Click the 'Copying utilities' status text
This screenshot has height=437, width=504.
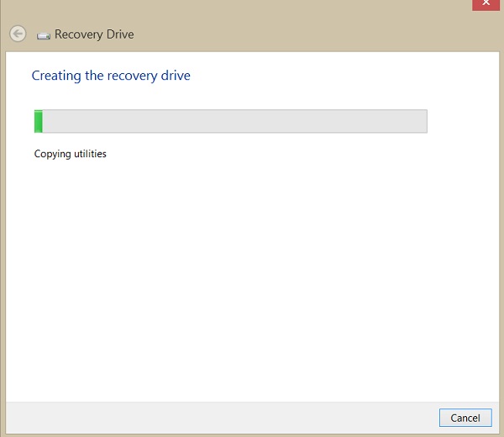70,154
